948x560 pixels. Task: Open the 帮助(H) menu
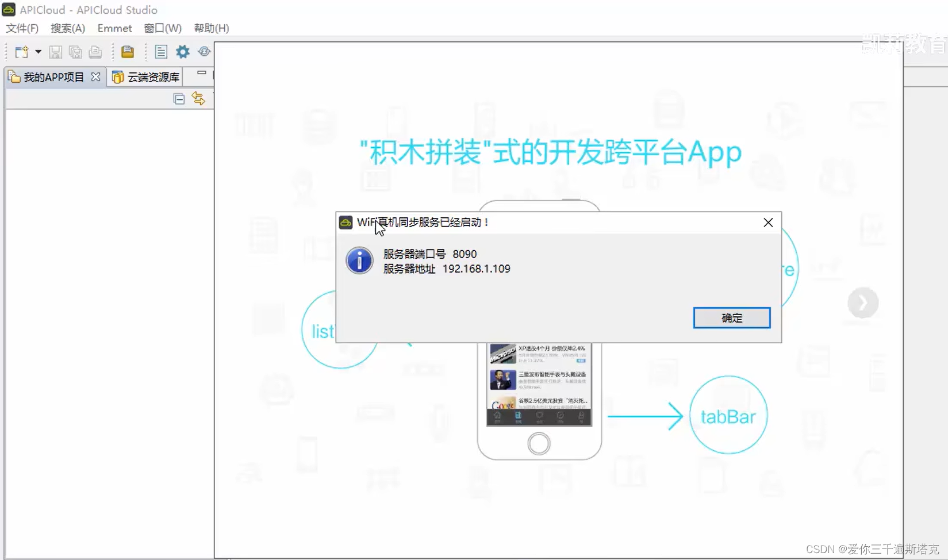211,28
